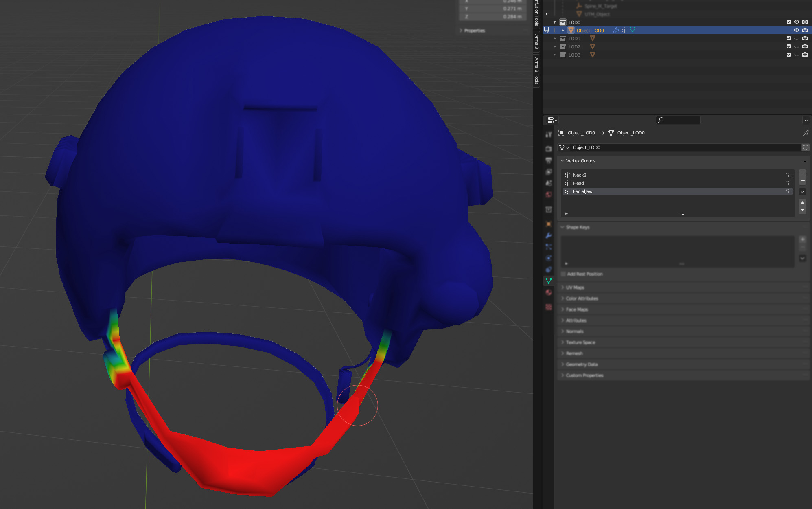Click add vertex group plus button
The height and width of the screenshot is (509, 812).
[803, 173]
